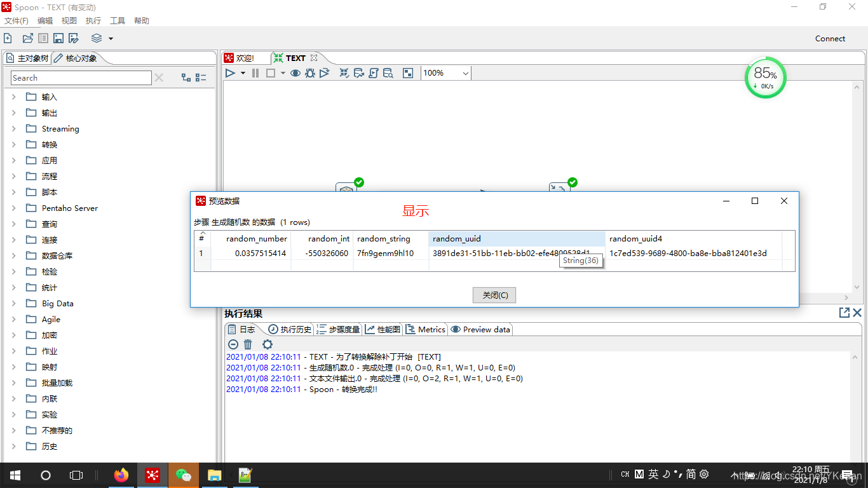The width and height of the screenshot is (868, 488).
Task: Open the 视图 menu
Action: [69, 21]
